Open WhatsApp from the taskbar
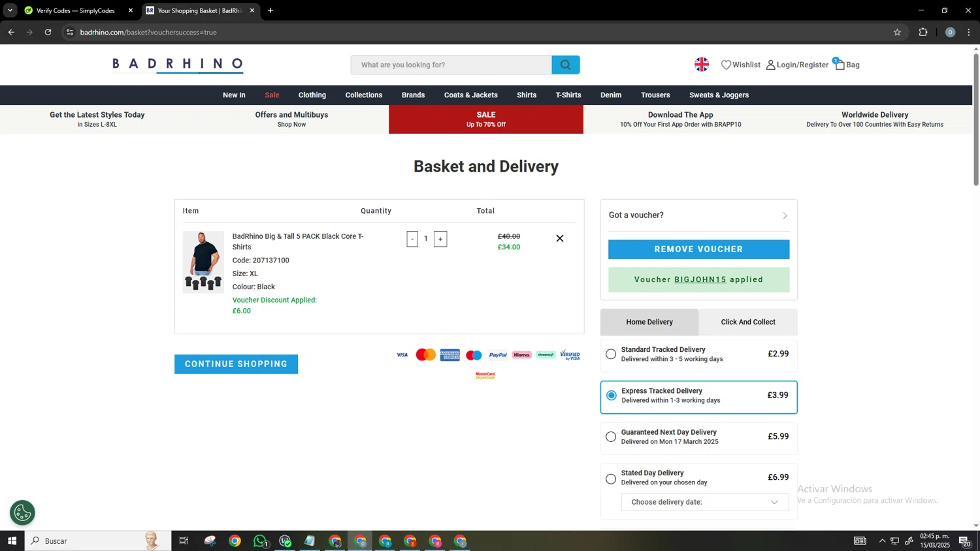This screenshot has height=551, width=980. coord(260,541)
